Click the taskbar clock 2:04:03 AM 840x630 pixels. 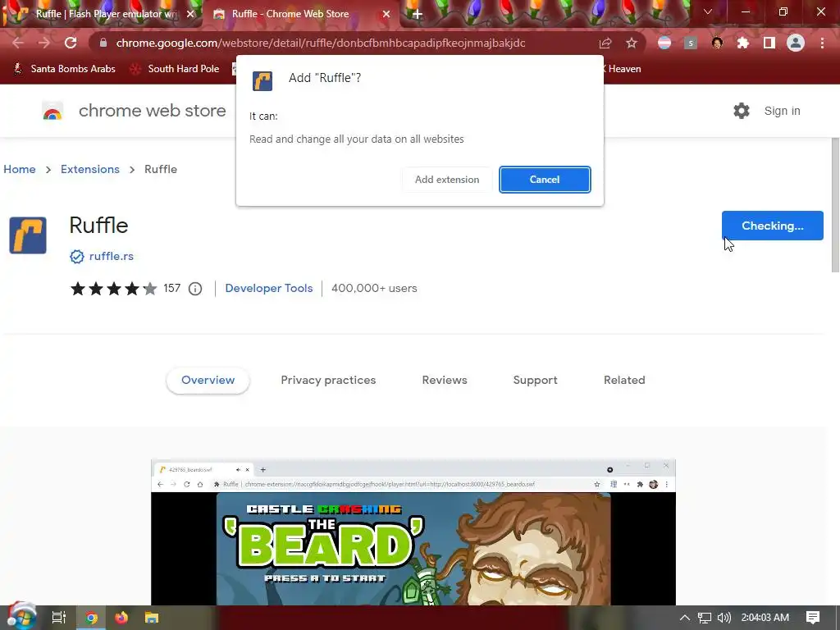[x=765, y=618]
